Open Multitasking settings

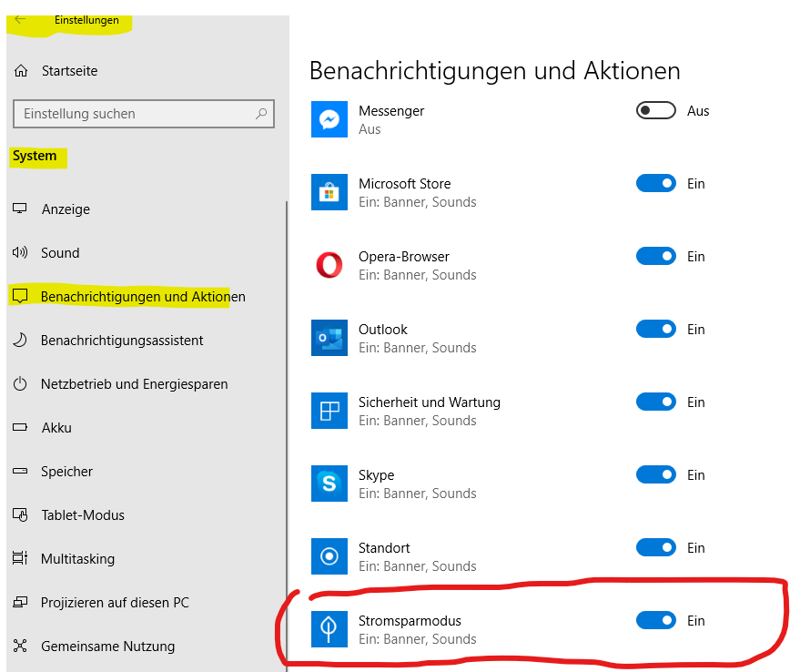point(77,559)
